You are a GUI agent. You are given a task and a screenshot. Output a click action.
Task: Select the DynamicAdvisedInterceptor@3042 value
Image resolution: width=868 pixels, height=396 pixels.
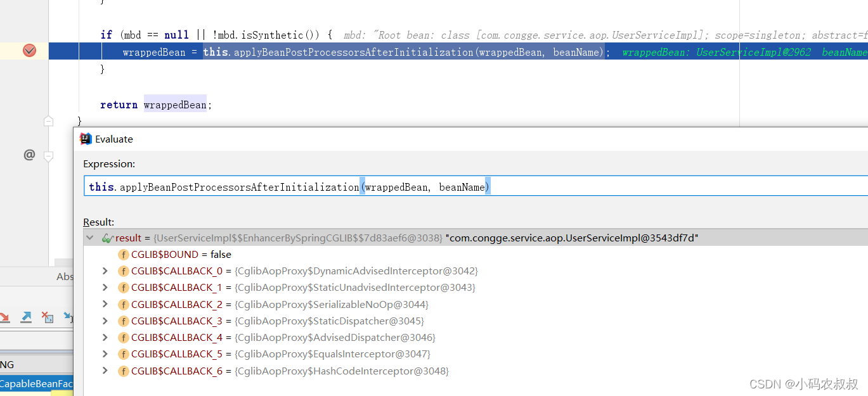point(356,271)
